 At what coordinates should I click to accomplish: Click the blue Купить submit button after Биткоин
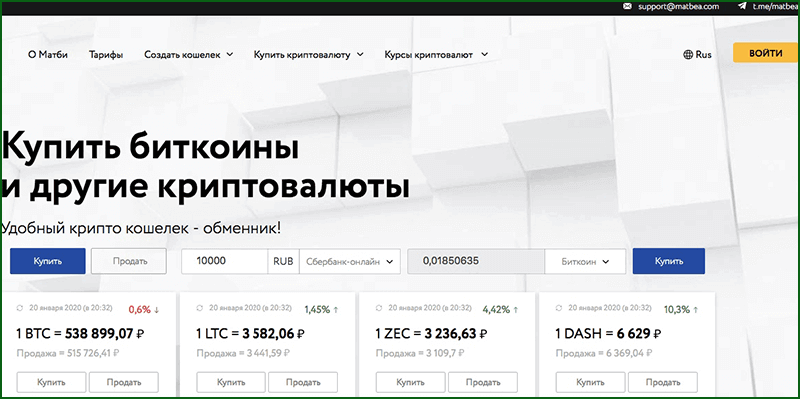(669, 261)
